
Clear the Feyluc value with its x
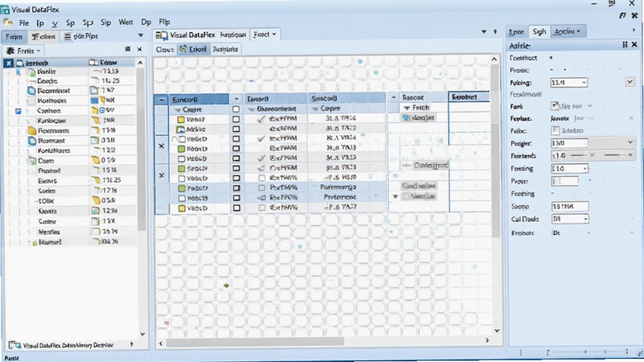[x=631, y=118]
